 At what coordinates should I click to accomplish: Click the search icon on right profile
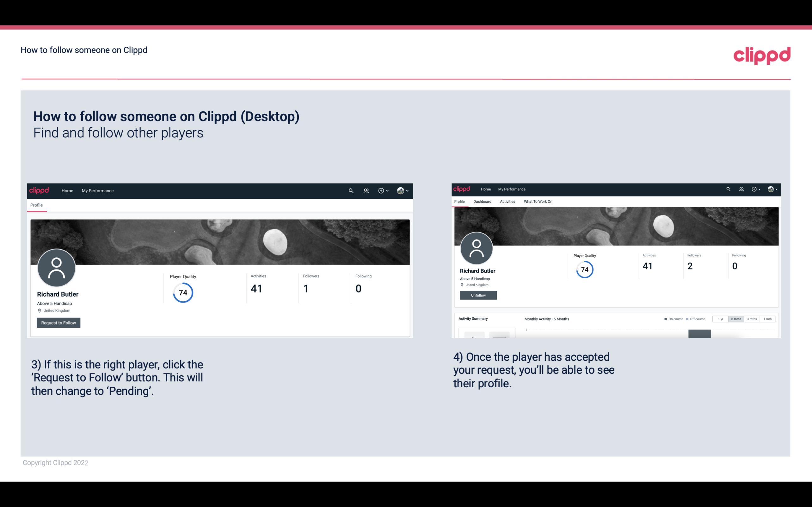click(729, 189)
